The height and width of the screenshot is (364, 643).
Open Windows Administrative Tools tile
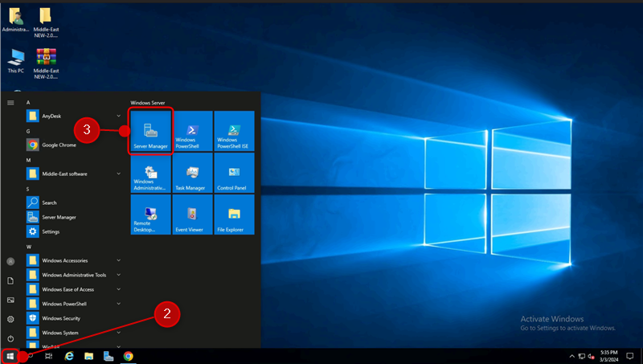click(150, 173)
